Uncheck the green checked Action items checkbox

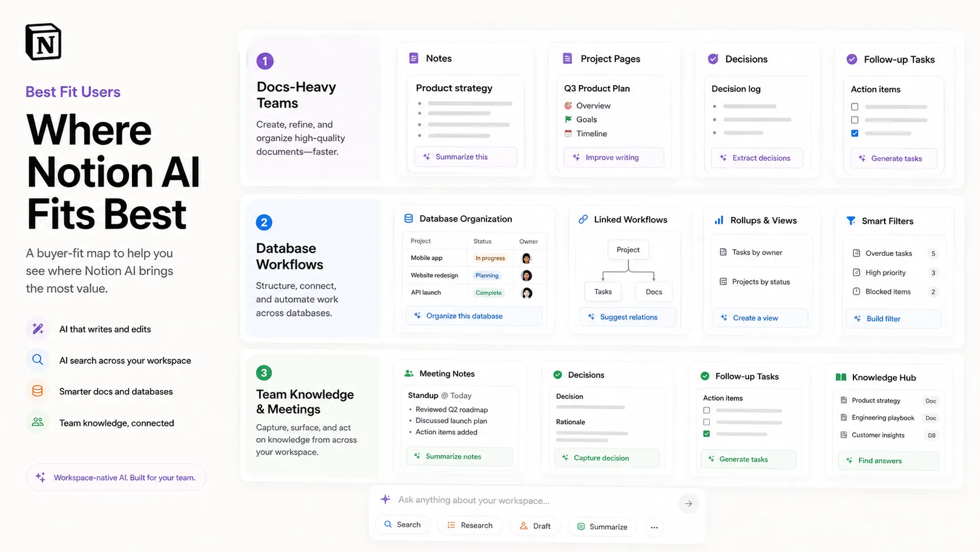coord(706,434)
